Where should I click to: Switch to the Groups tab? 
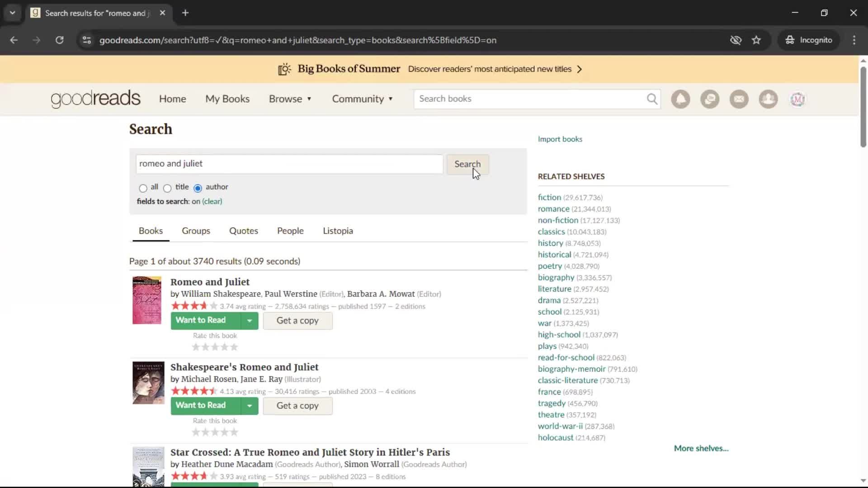196,231
